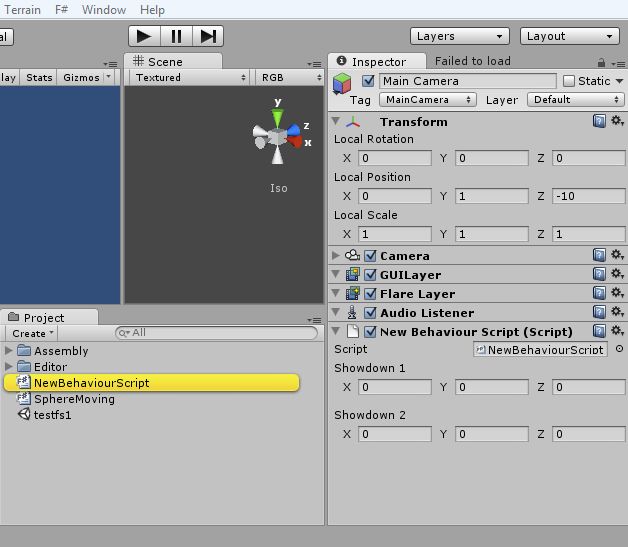Click the red X axis cone on scene gizmo
The width and height of the screenshot is (628, 547).
(296, 141)
